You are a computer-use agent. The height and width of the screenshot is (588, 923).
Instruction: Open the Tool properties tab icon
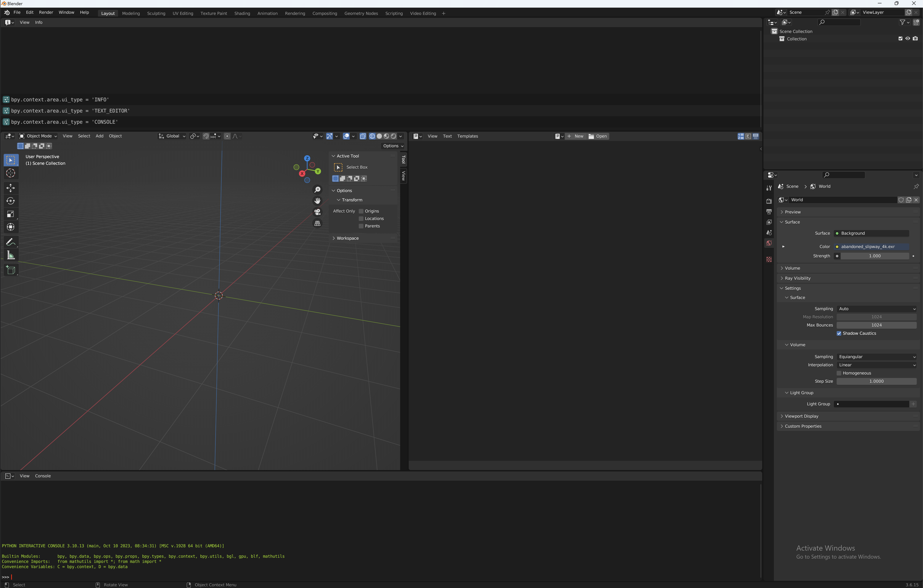pos(769,188)
